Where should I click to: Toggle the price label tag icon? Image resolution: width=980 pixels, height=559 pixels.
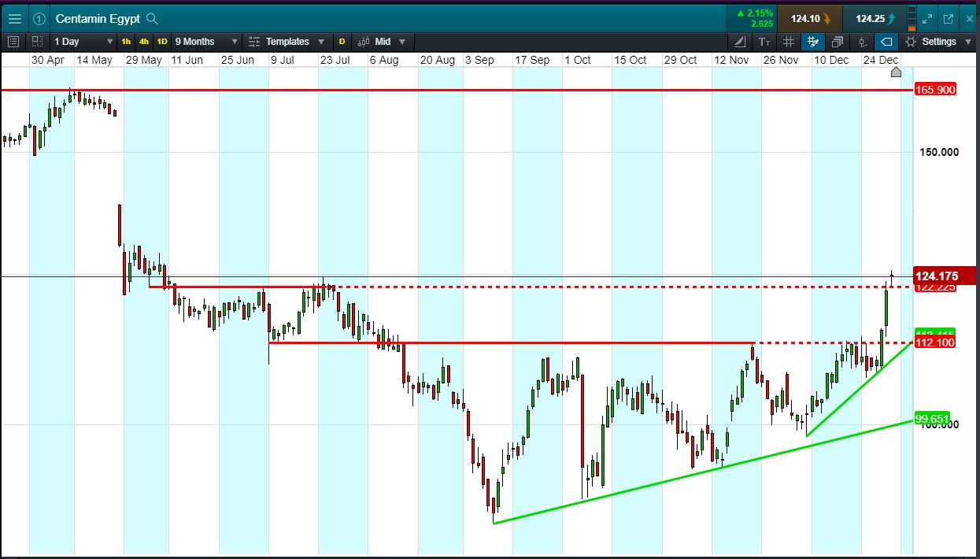pos(886,42)
